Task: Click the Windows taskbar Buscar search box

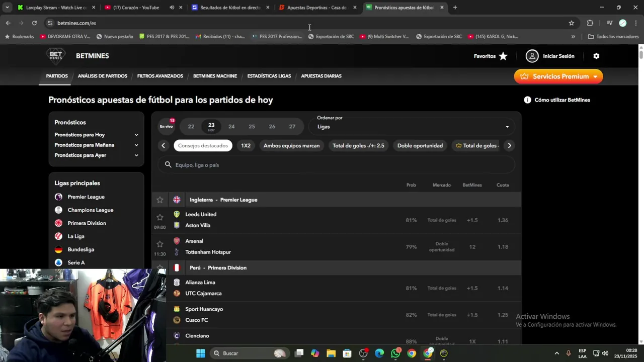Action: [250, 353]
